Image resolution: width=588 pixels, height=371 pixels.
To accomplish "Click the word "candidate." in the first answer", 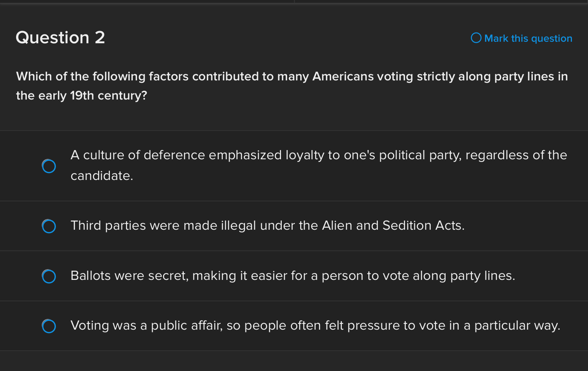I will (x=102, y=176).
